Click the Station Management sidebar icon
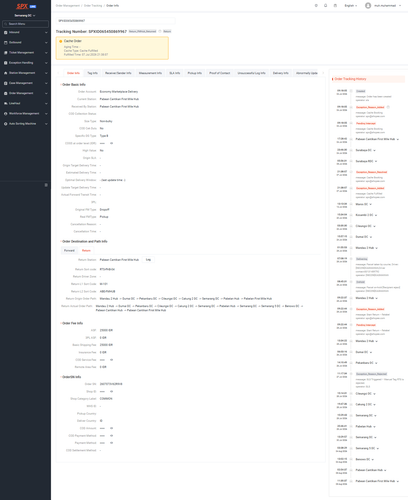 (6, 73)
